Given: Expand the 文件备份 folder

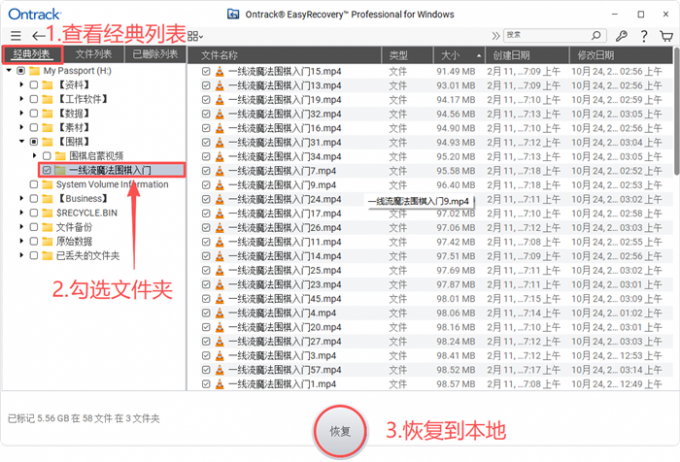Looking at the screenshot, I should (21, 227).
